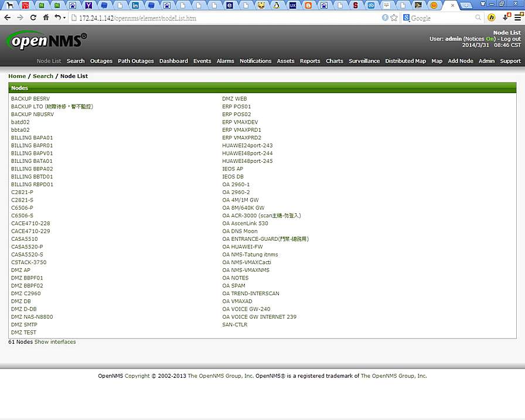Click Show interfaces link

pyautogui.click(x=55, y=342)
